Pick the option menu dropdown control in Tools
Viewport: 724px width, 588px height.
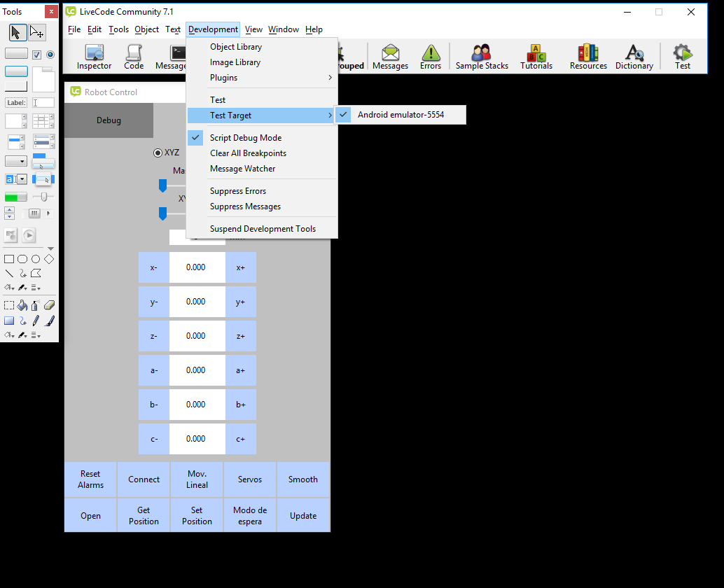(15, 161)
